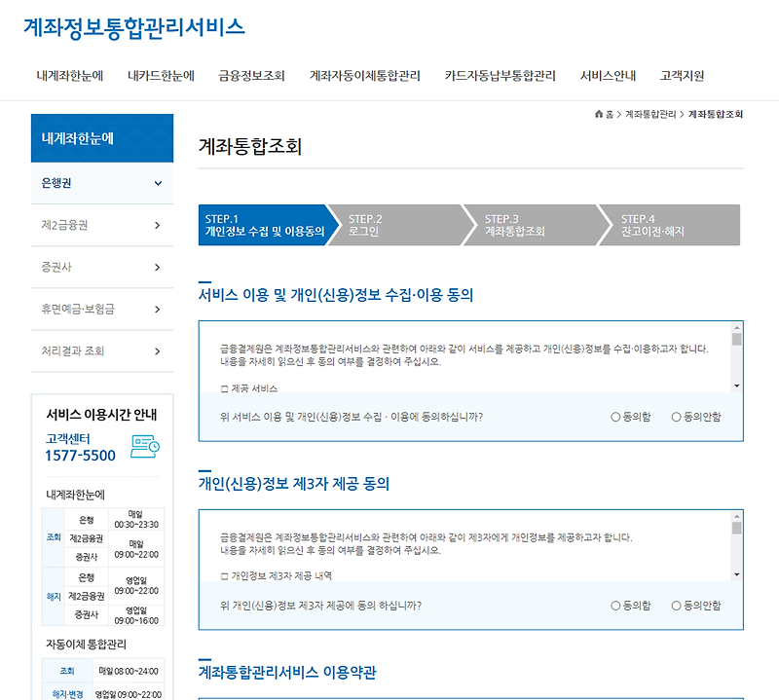Click the 개인정보 제3자 제공 내역 text

point(281,575)
